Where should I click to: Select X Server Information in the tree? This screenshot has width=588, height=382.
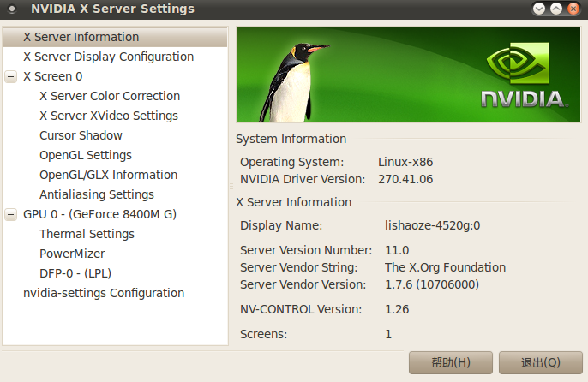pos(115,37)
